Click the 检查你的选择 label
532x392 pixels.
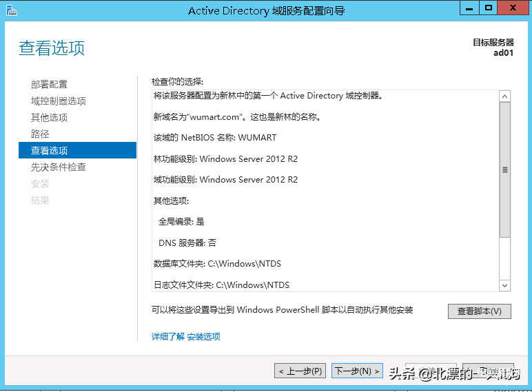177,82
